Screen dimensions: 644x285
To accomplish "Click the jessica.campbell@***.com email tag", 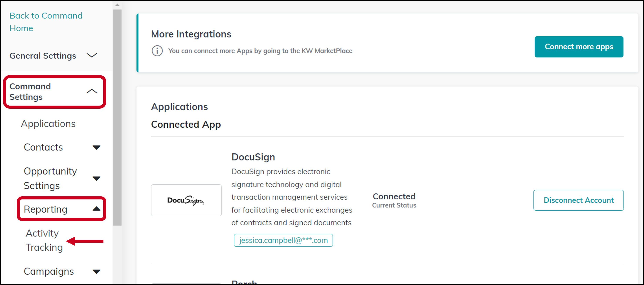I will [283, 240].
